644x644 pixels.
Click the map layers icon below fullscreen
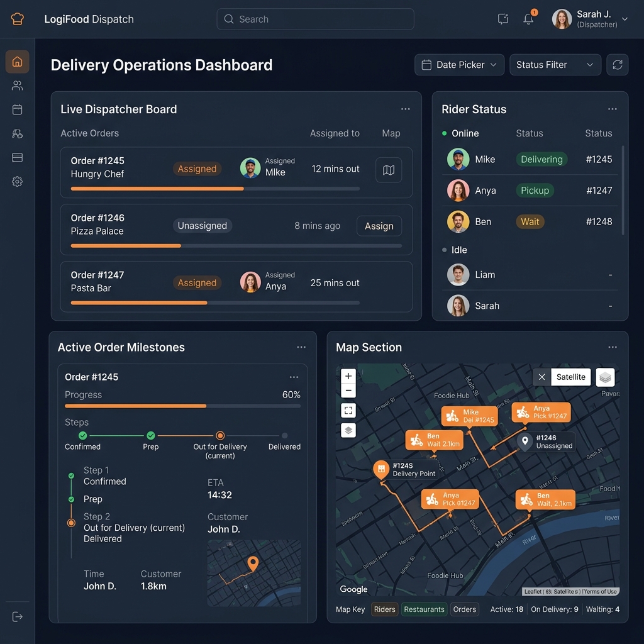(x=348, y=430)
